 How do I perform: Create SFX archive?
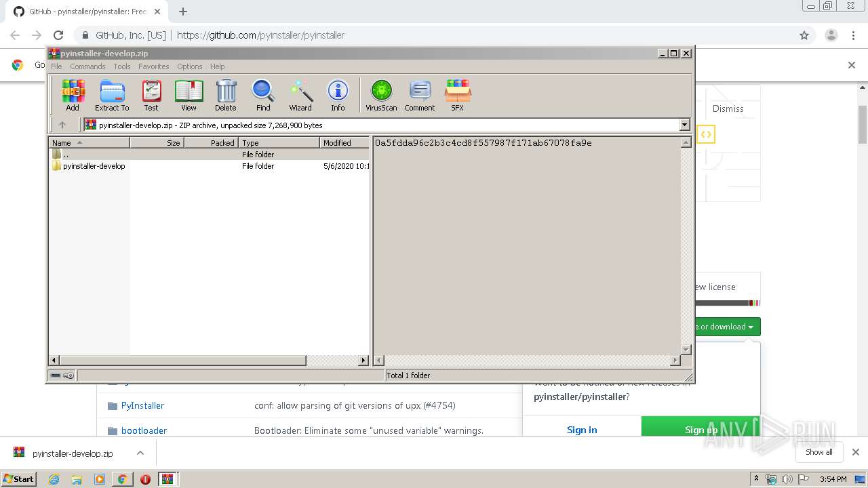point(458,95)
